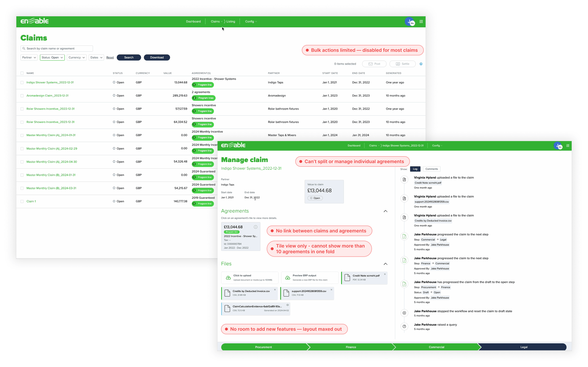
Task: Collapse the Agreements section chevron
Action: click(x=385, y=211)
